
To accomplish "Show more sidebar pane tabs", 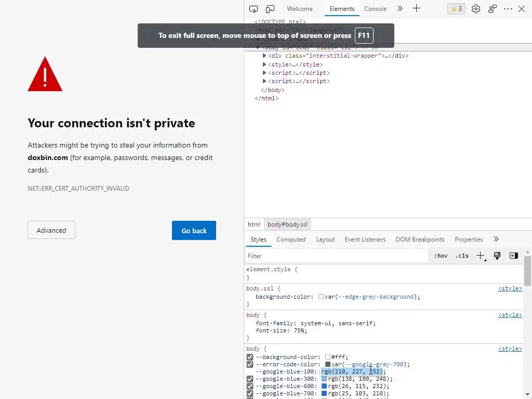I will (496, 239).
